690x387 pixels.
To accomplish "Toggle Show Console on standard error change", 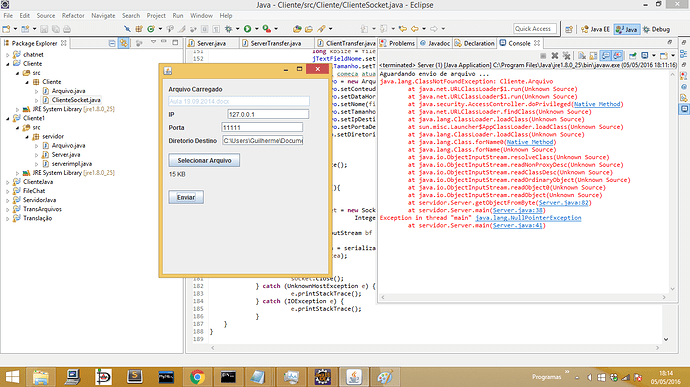I will (617, 55).
